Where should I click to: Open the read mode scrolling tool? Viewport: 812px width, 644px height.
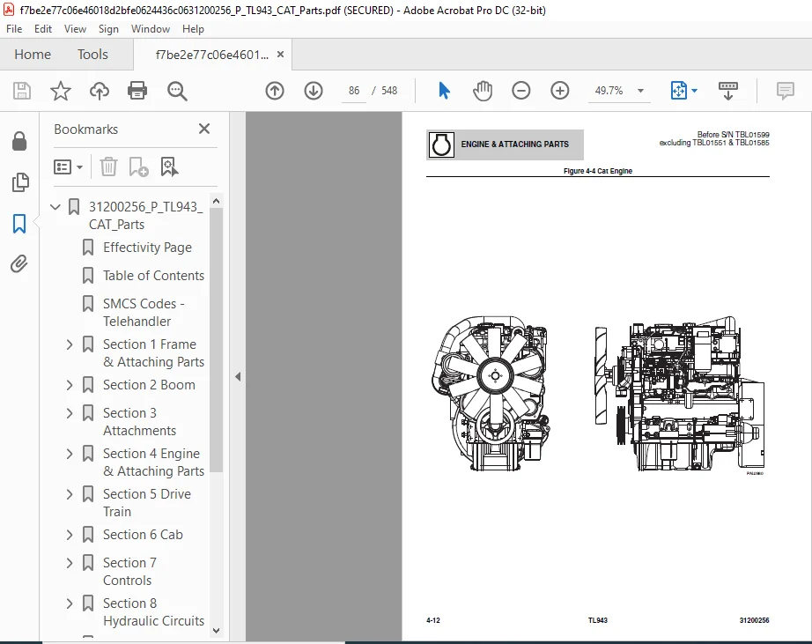(x=728, y=91)
